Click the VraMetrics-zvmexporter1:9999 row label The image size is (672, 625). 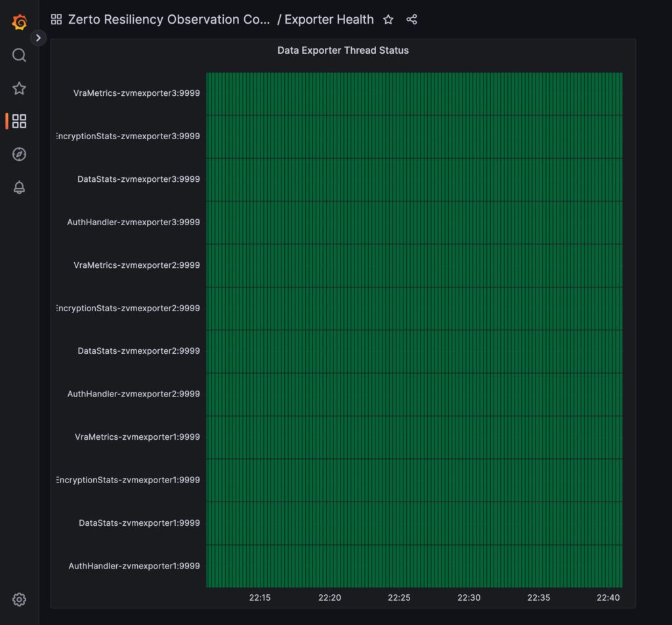click(137, 437)
